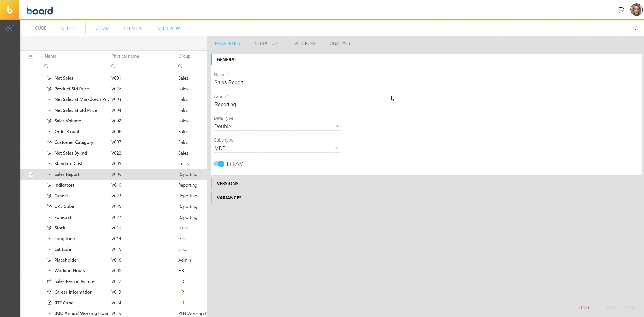The image size is (644, 317).
Task: Open the cube designer sidebar icon
Action: 10,29
